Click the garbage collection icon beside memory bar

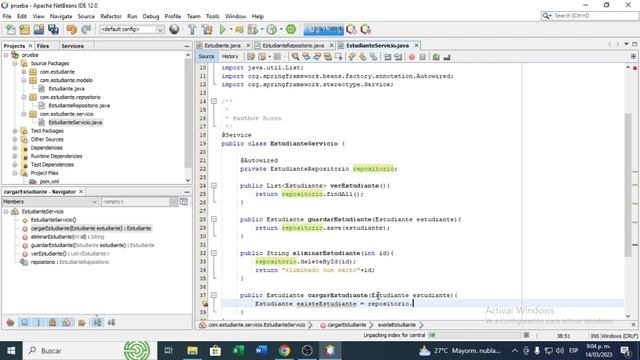tap(351, 29)
